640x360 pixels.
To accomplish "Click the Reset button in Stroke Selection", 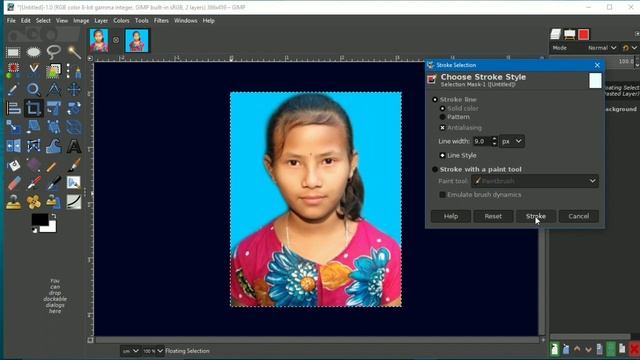I will pos(493,216).
